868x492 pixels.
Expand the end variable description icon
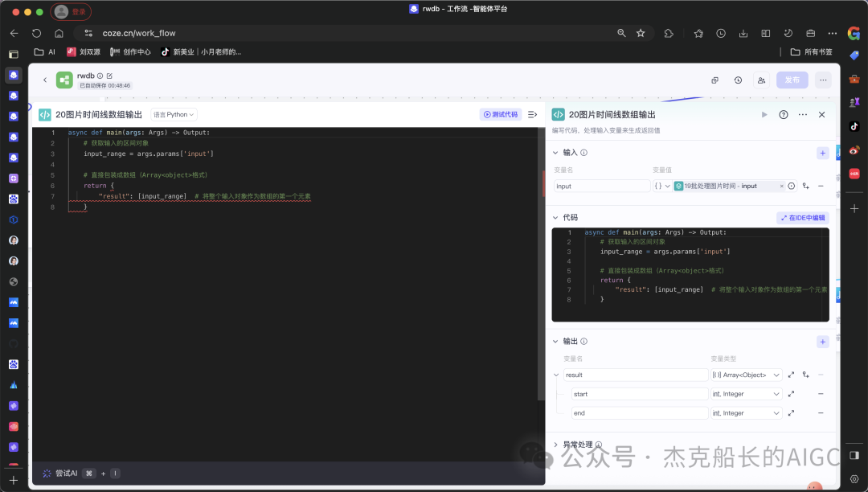click(x=791, y=413)
